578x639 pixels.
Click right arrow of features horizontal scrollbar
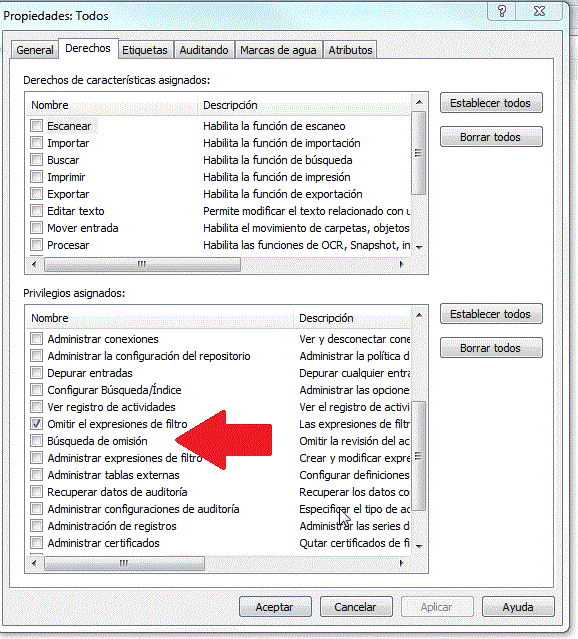point(402,264)
